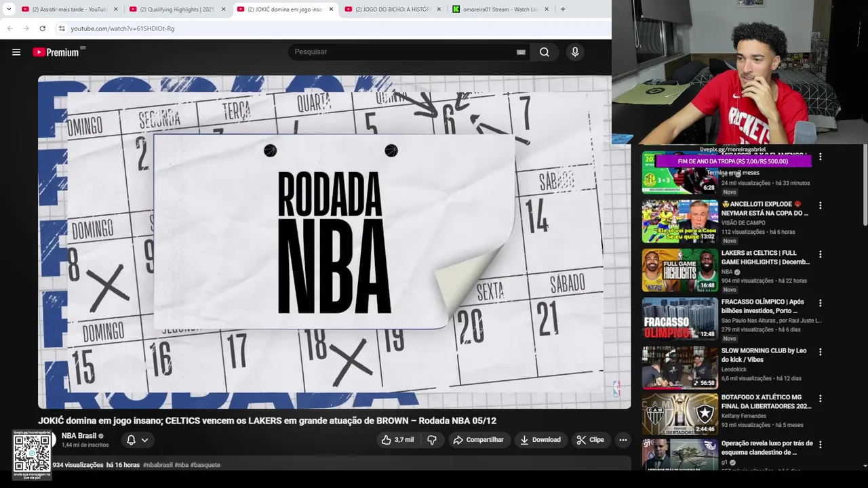
Task: Close the omoreira01 Stream tab
Action: click(547, 9)
